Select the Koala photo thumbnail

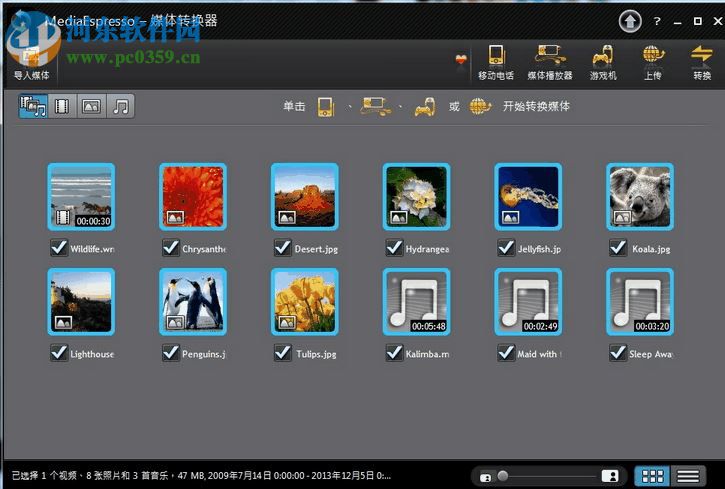point(640,196)
